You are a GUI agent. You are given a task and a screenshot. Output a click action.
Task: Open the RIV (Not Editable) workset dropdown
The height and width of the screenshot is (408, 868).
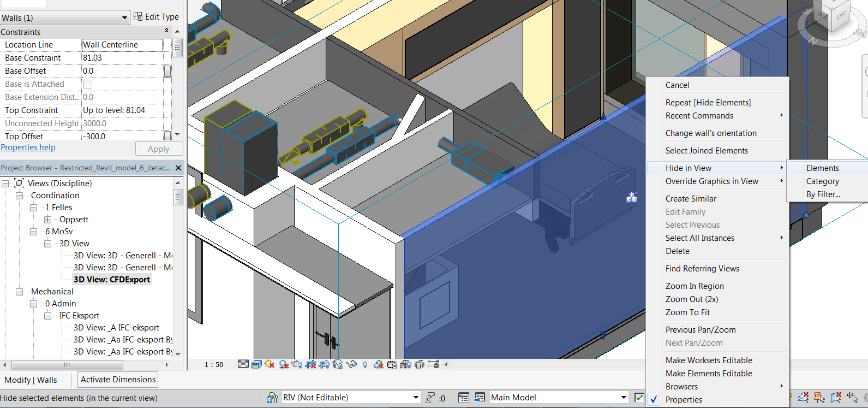tap(416, 398)
